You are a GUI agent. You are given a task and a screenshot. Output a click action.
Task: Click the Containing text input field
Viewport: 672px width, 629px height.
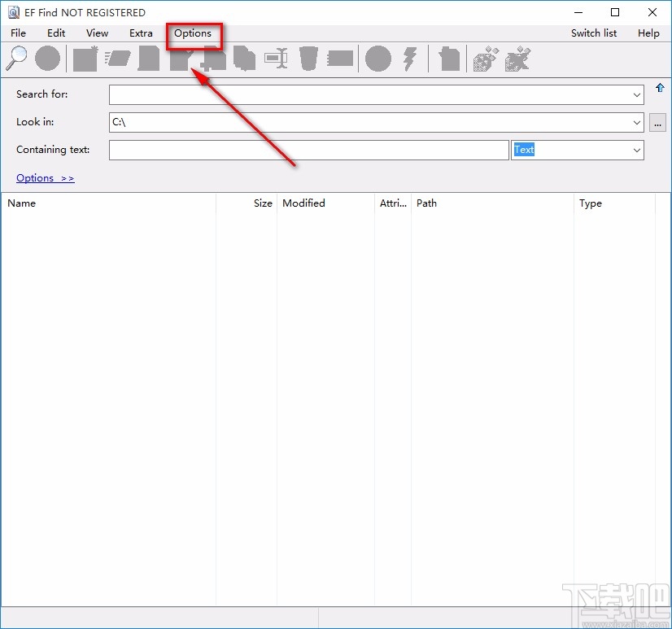309,150
